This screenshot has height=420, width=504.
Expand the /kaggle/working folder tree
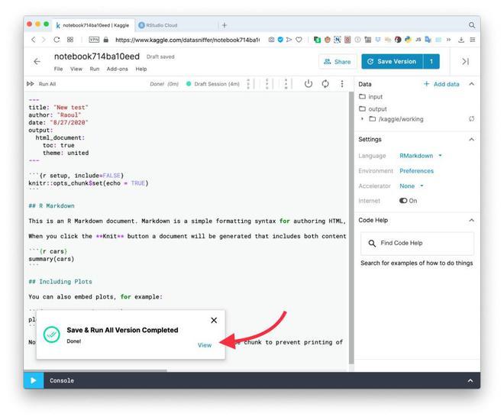point(362,119)
